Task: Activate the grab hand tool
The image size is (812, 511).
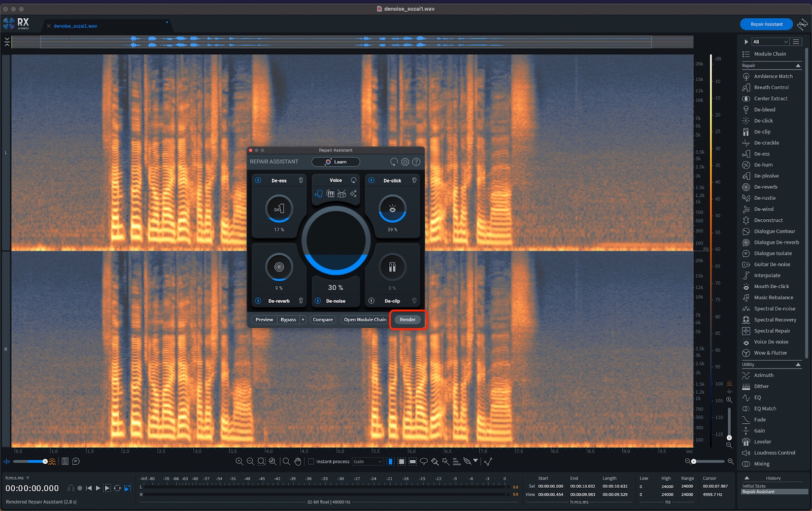Action: tap(298, 461)
